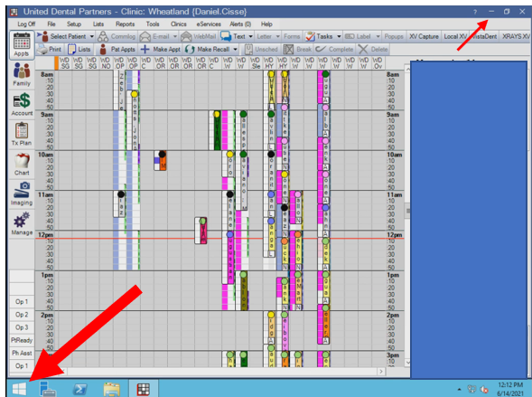Open PowerShell from the taskbar
Viewport: 532px width, 397px height.
click(x=80, y=389)
